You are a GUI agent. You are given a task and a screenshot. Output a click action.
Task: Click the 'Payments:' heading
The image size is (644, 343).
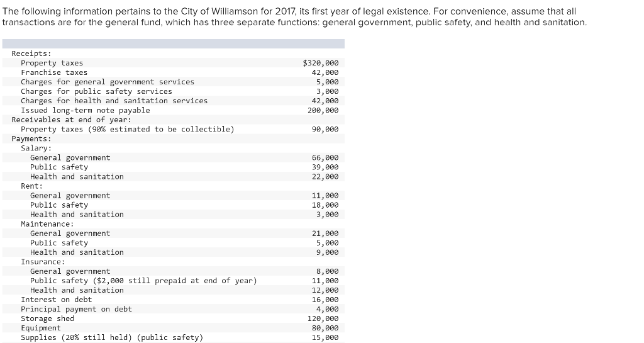[x=31, y=138]
